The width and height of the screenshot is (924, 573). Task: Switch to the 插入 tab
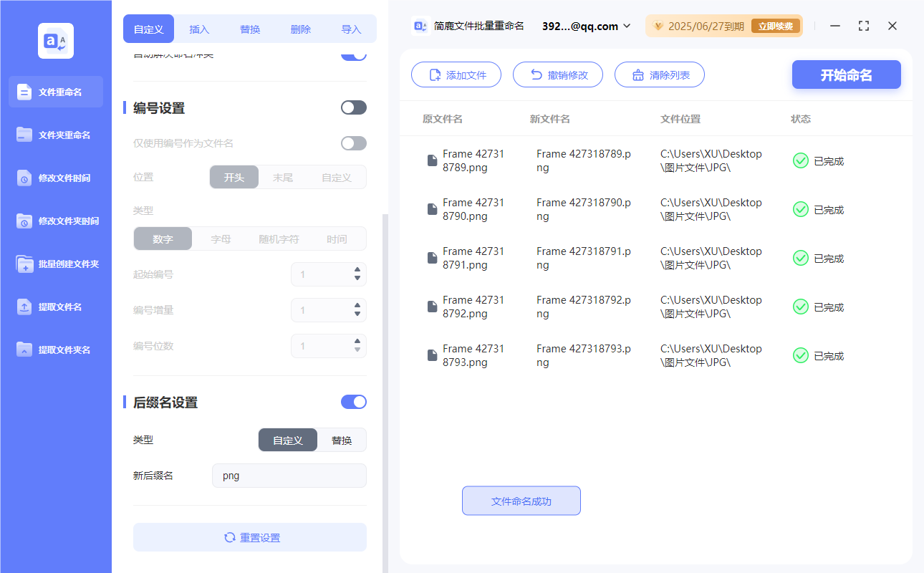pyautogui.click(x=199, y=29)
